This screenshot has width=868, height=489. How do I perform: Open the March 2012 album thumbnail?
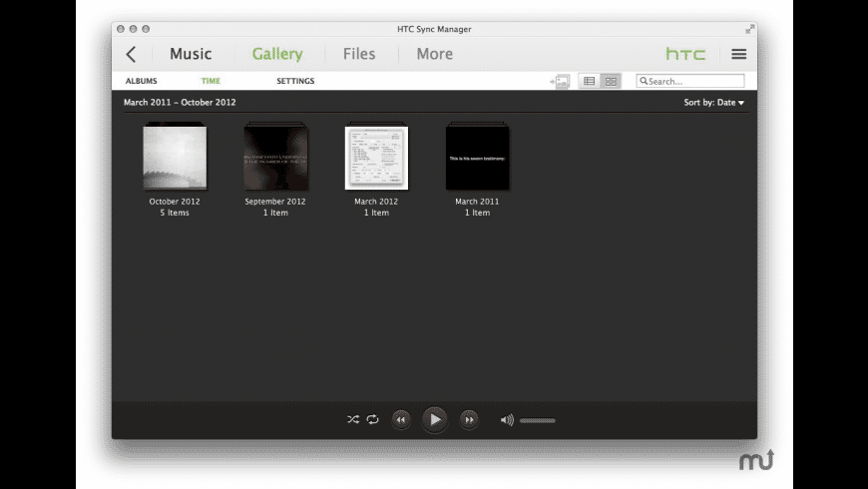tap(376, 158)
